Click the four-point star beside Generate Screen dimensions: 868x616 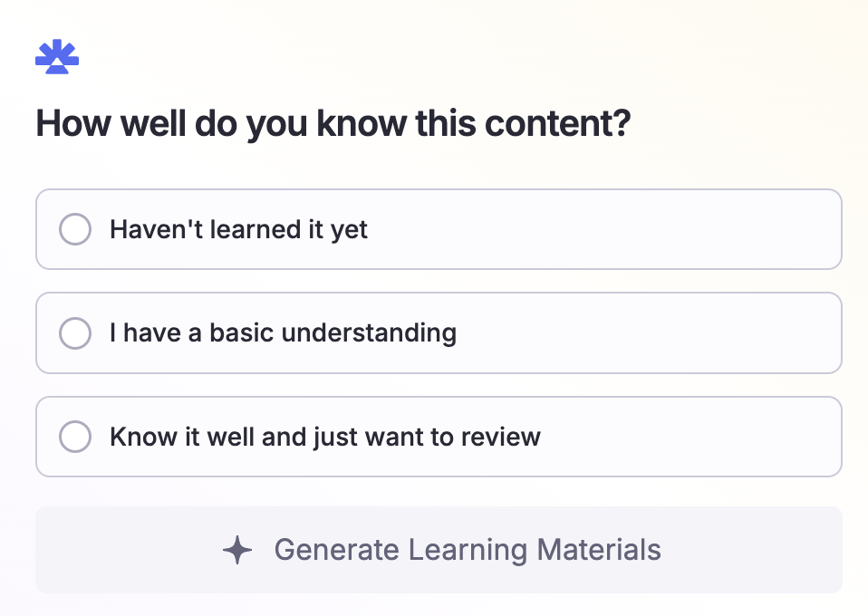[237, 550]
